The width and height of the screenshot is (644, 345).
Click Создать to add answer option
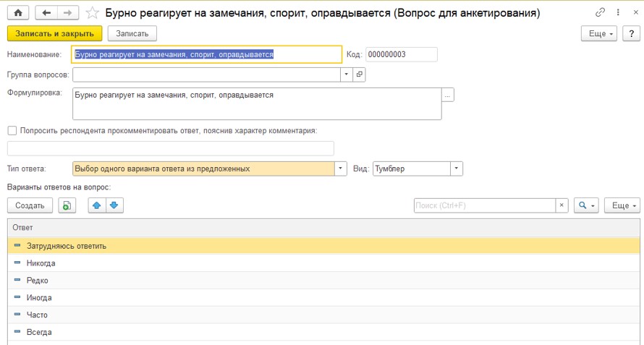tap(30, 205)
